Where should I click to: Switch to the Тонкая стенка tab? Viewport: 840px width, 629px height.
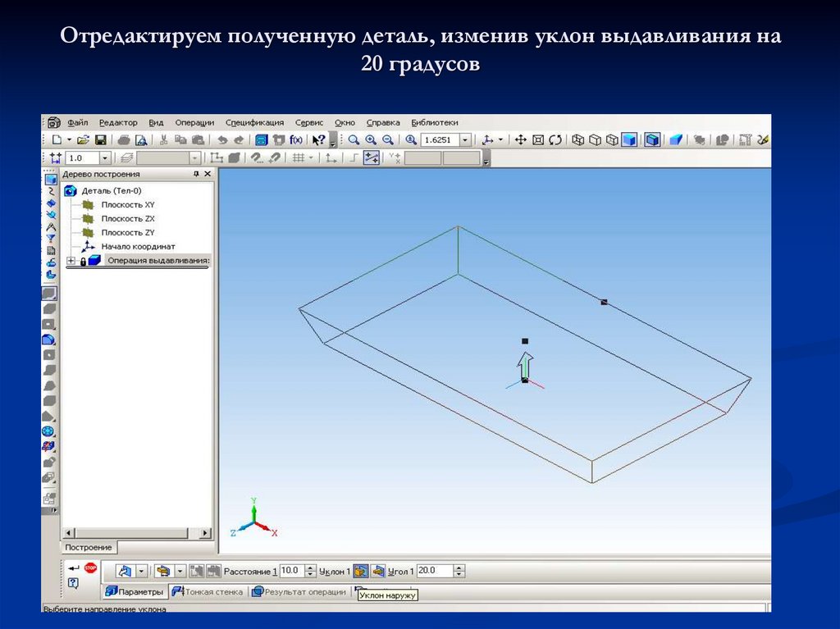(x=208, y=592)
